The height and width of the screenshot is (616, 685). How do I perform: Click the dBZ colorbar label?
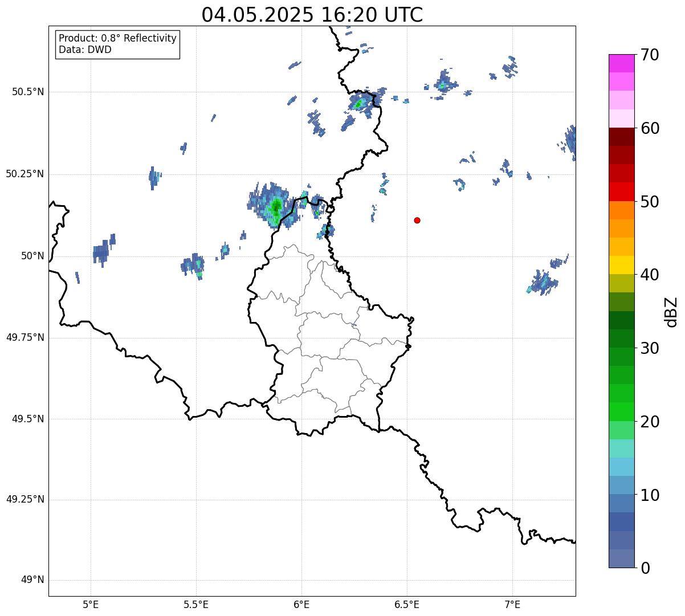point(671,311)
